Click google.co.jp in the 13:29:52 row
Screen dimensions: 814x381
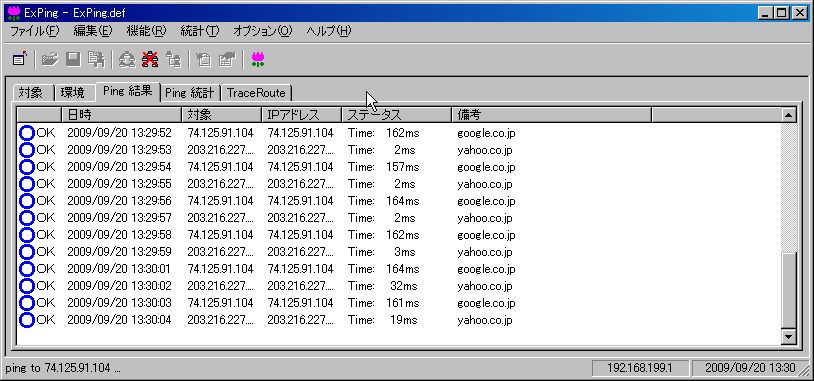click(x=486, y=134)
